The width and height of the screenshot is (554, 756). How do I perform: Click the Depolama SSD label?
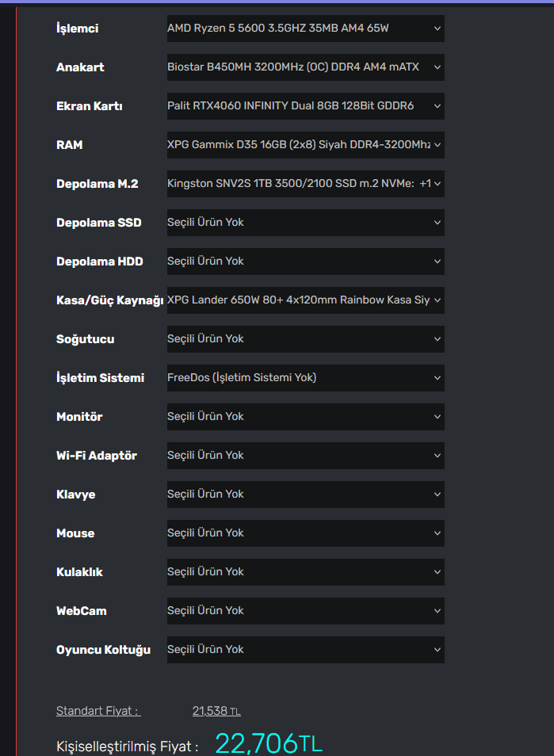pyautogui.click(x=99, y=222)
